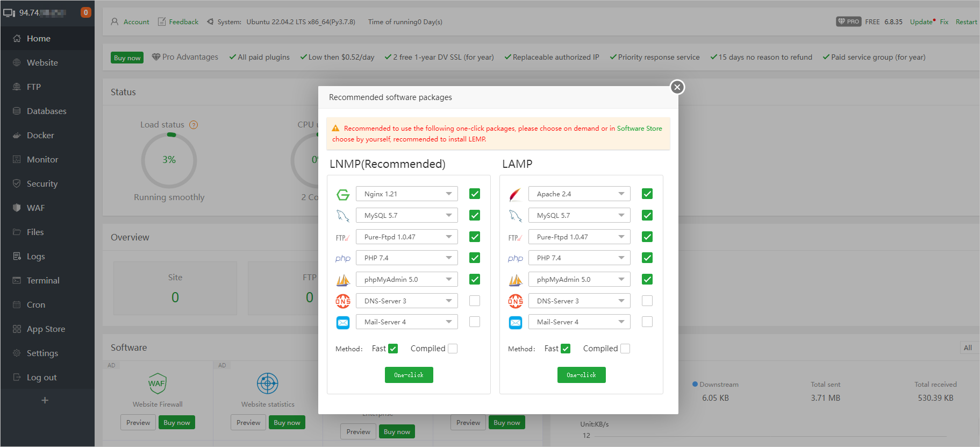Click the FTP sidebar icon
Screen dimensions: 980x447
17,87
